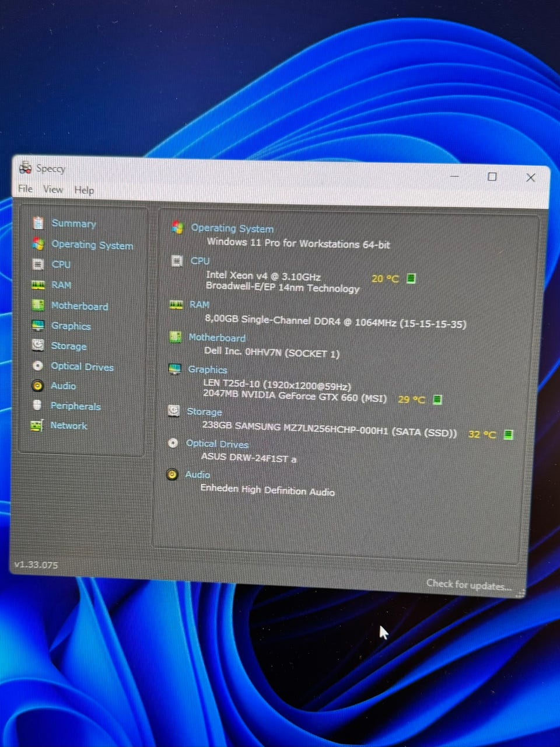The image size is (560, 747).
Task: Click the ASUS DRW-24F1ST optical drive text
Action: point(249,458)
